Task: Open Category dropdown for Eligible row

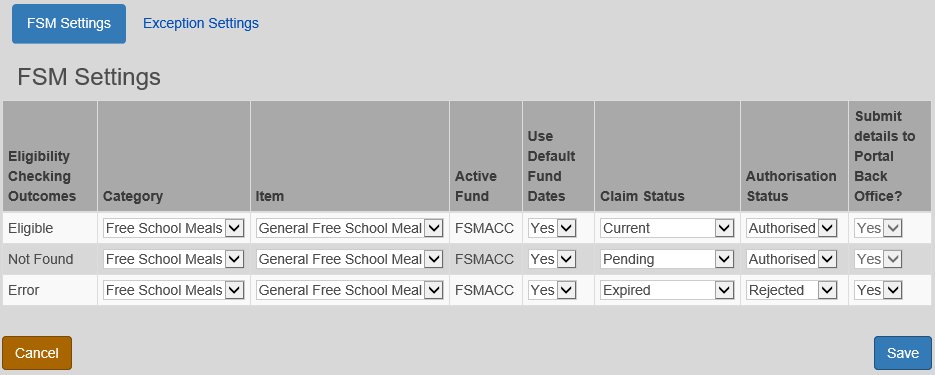Action: [174, 228]
